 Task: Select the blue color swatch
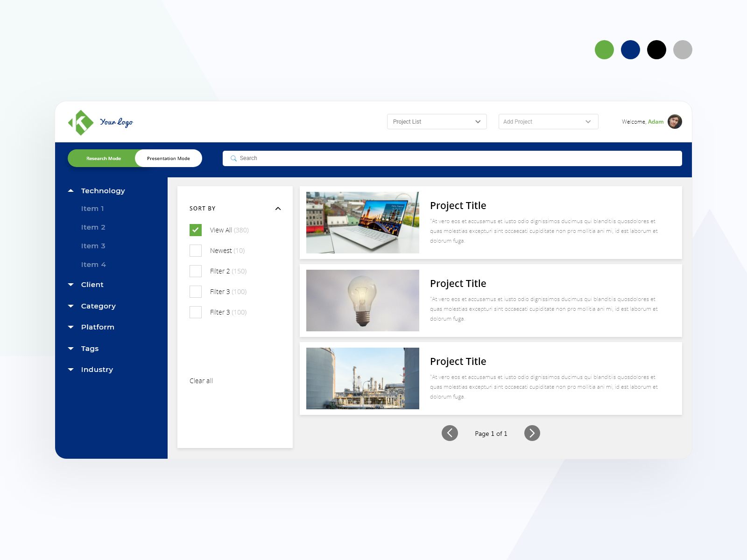coord(630,49)
